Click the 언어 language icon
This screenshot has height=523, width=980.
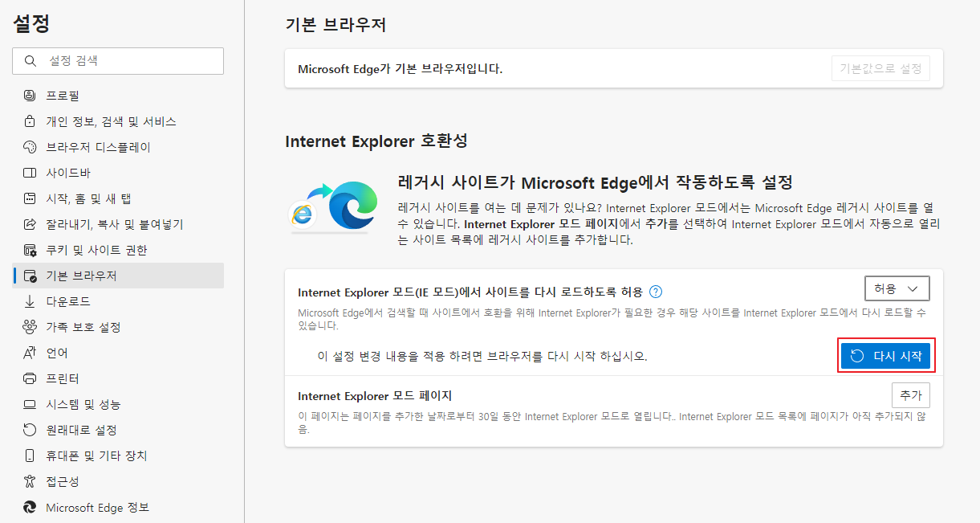pyautogui.click(x=30, y=353)
